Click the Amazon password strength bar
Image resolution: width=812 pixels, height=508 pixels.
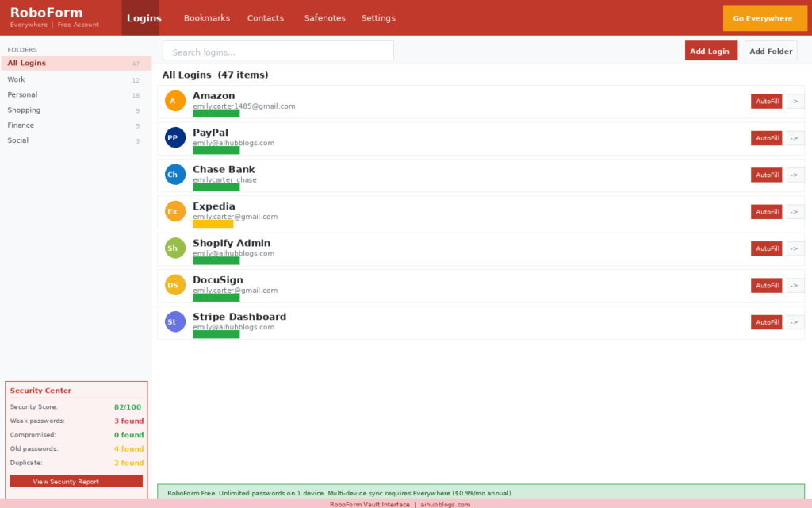216,113
